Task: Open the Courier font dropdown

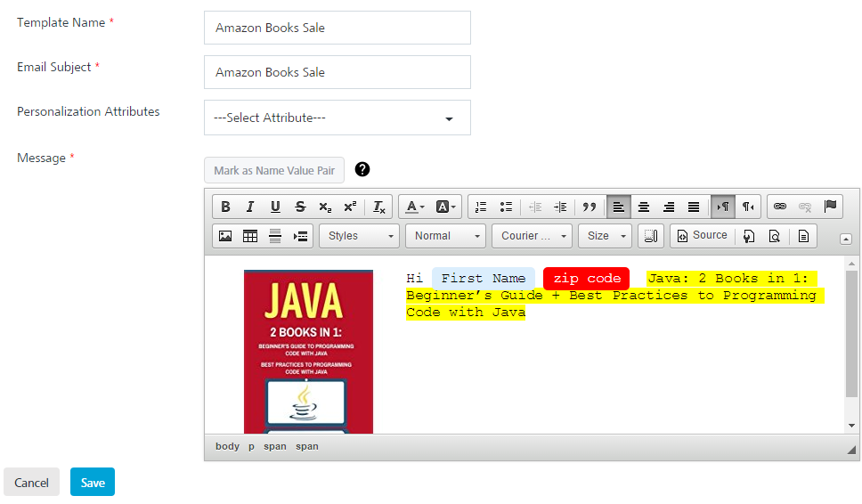Action: point(533,236)
